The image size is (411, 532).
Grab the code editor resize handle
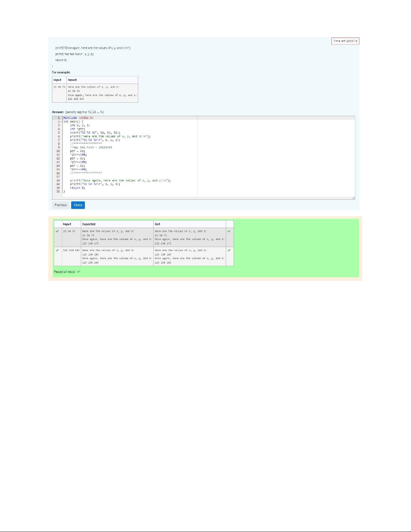coord(353,198)
